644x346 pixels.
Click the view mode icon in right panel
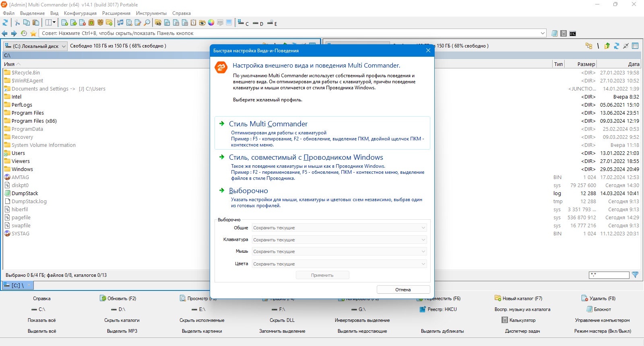click(635, 46)
